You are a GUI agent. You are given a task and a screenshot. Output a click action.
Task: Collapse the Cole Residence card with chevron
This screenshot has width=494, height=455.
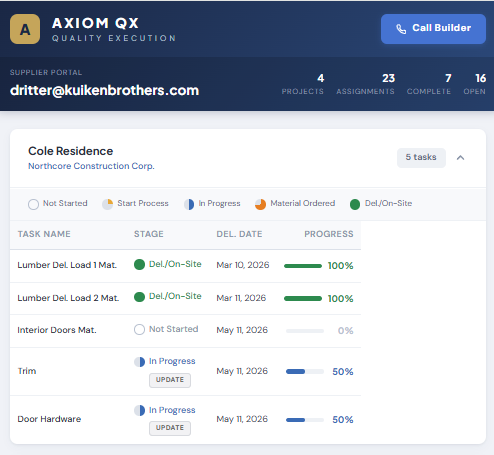(x=460, y=158)
